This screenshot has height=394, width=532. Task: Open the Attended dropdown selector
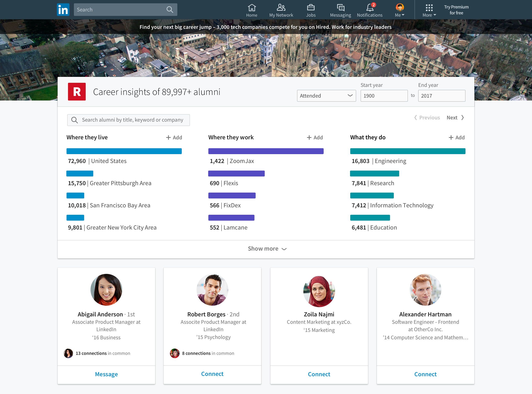(x=326, y=96)
